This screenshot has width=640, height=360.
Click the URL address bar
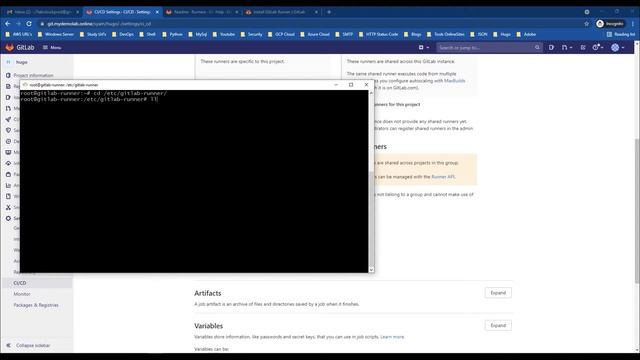click(310, 24)
